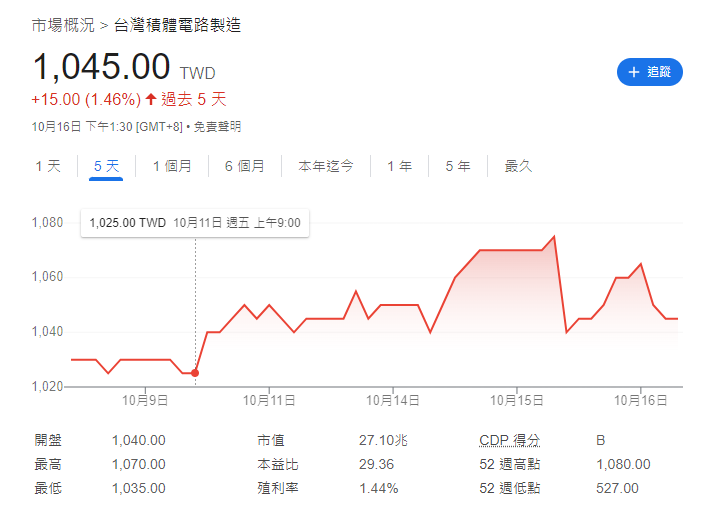This screenshot has height=510, width=722.
Task: Click the CDP 得分 label
Action: [x=509, y=440]
